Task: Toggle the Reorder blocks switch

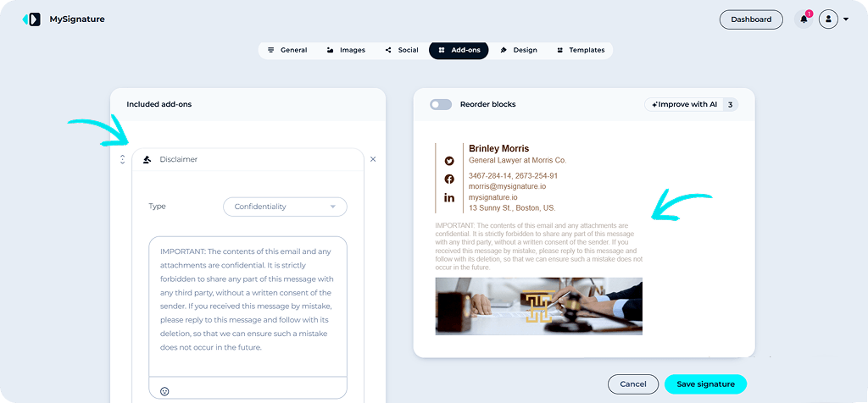Action: 441,104
